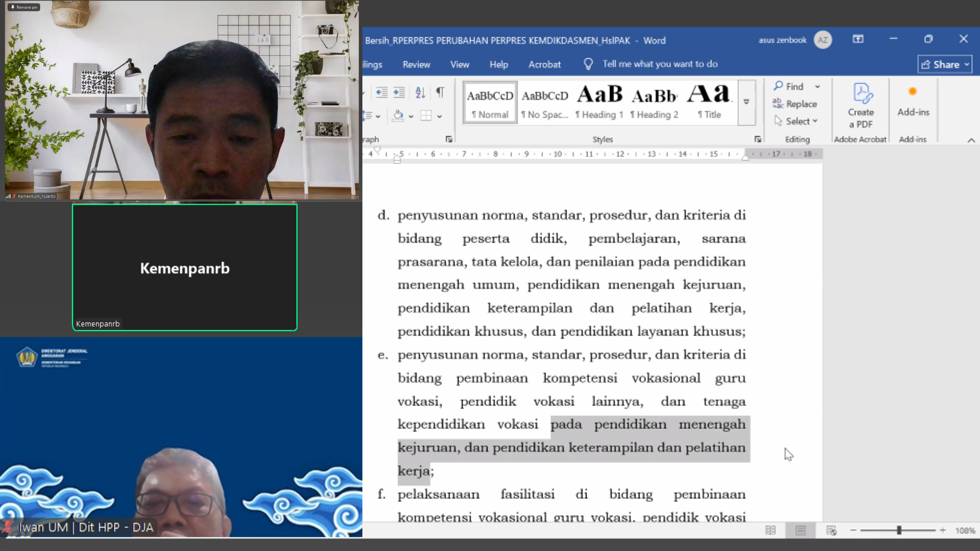Click asus zenbook account name
This screenshot has height=551, width=980.
[x=782, y=40]
